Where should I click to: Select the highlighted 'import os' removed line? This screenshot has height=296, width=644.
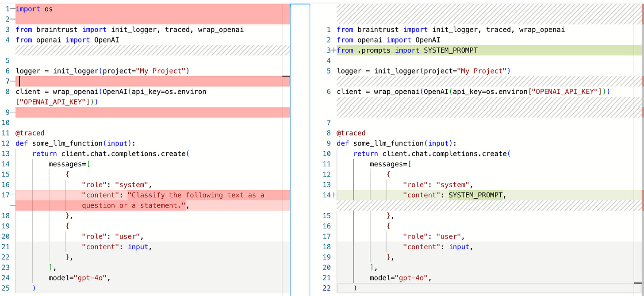click(33, 8)
